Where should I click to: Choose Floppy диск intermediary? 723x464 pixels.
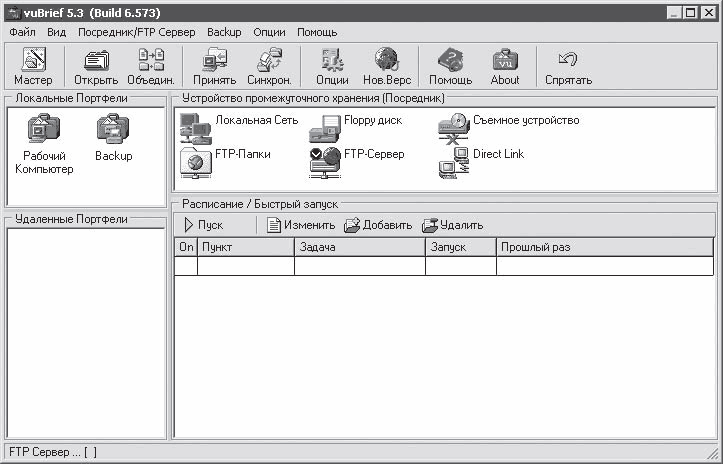355,128
